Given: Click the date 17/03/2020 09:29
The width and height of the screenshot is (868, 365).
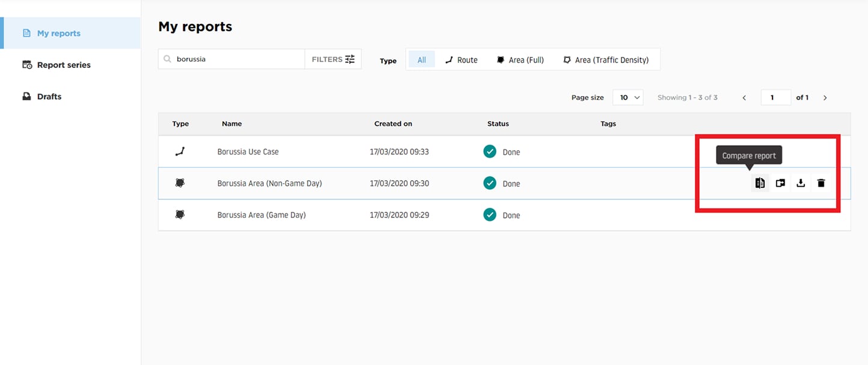Looking at the screenshot, I should [x=399, y=215].
